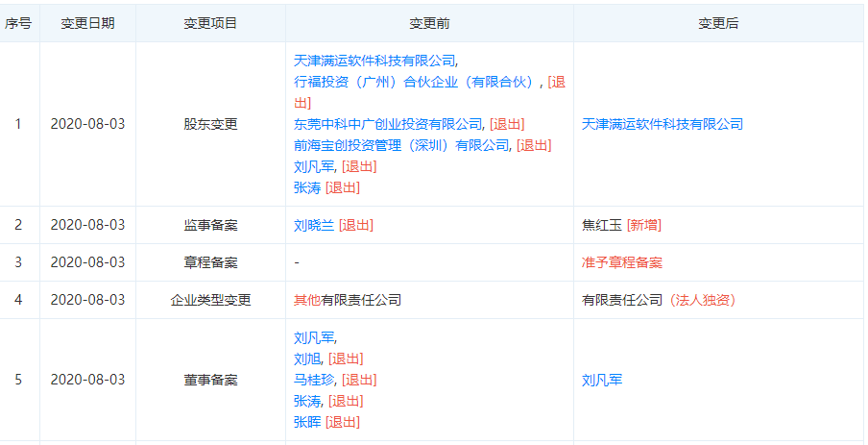Click 刘旭 in the 董事备案 row
This screenshot has width=868, height=445.
point(307,358)
